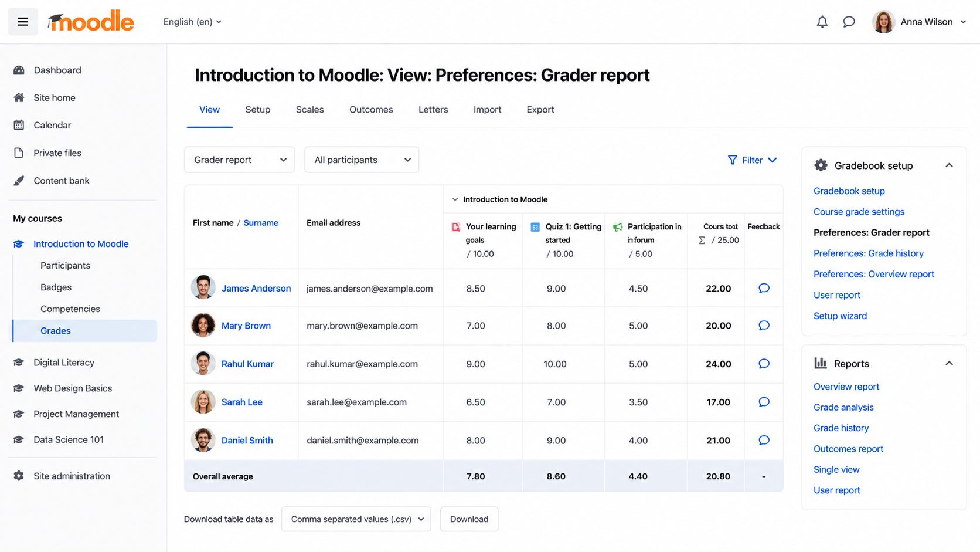Switch to the Outcomes tab
Screen dimensions: 980x552
tap(371, 110)
